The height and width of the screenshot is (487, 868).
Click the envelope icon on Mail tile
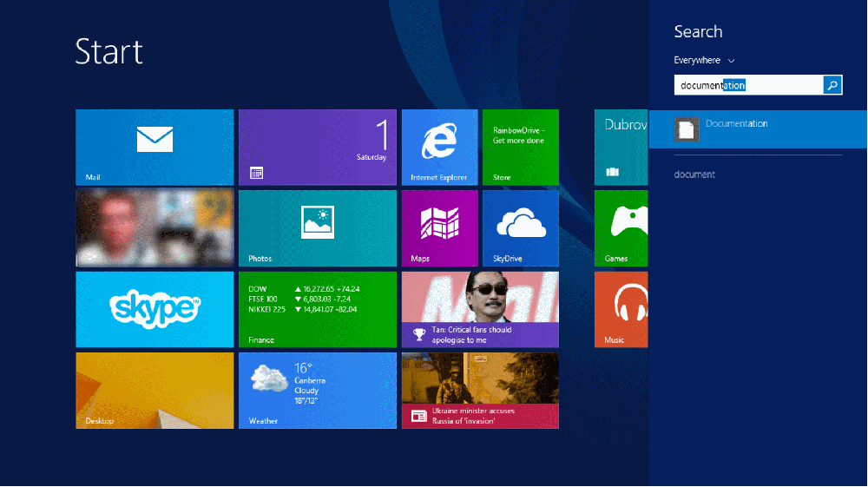point(155,140)
